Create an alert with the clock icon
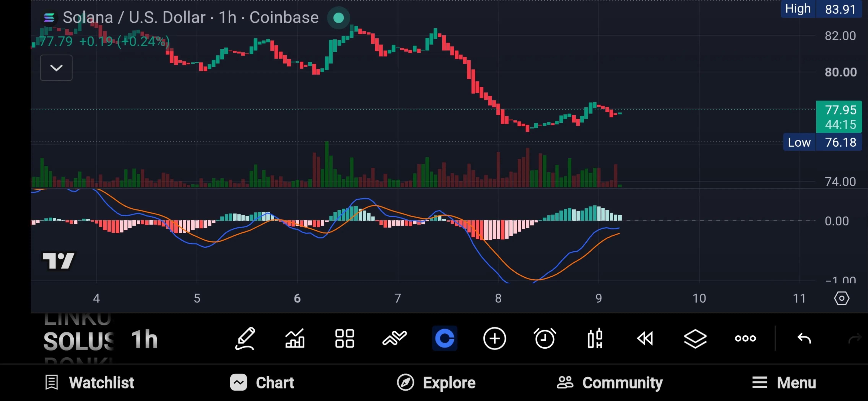The width and height of the screenshot is (868, 401). (x=545, y=338)
